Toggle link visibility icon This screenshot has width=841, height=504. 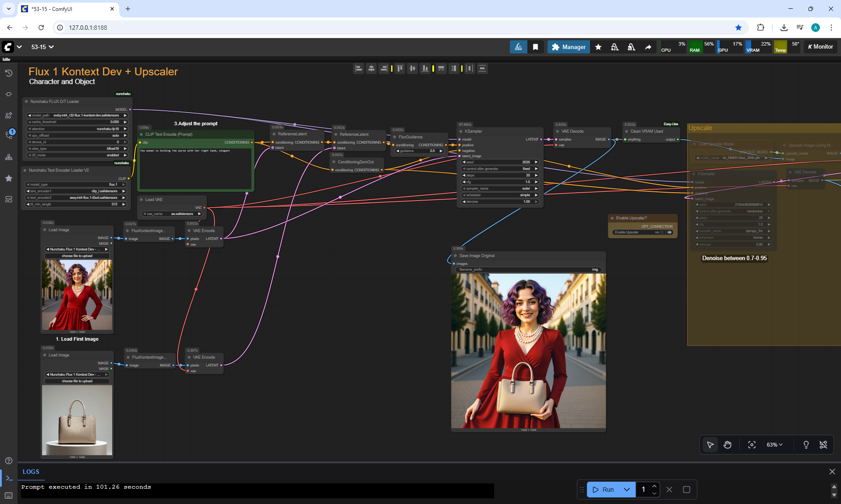click(x=823, y=445)
